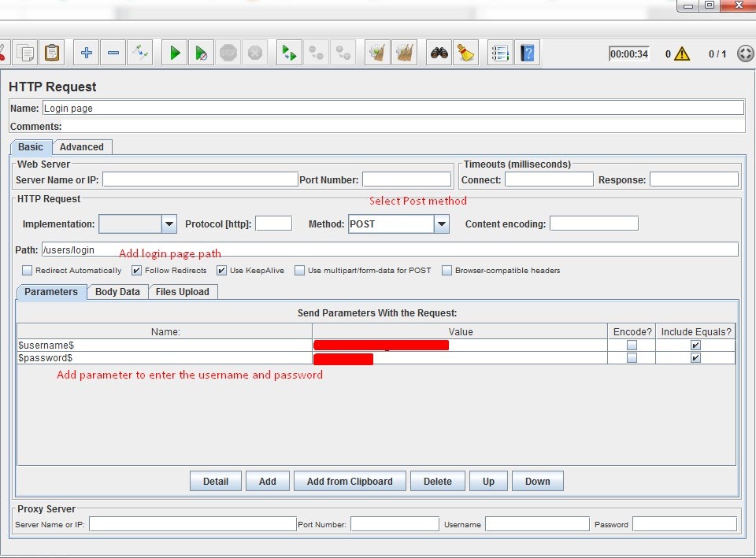Open the Function Helper list icon
The image size is (756, 558).
click(x=501, y=53)
